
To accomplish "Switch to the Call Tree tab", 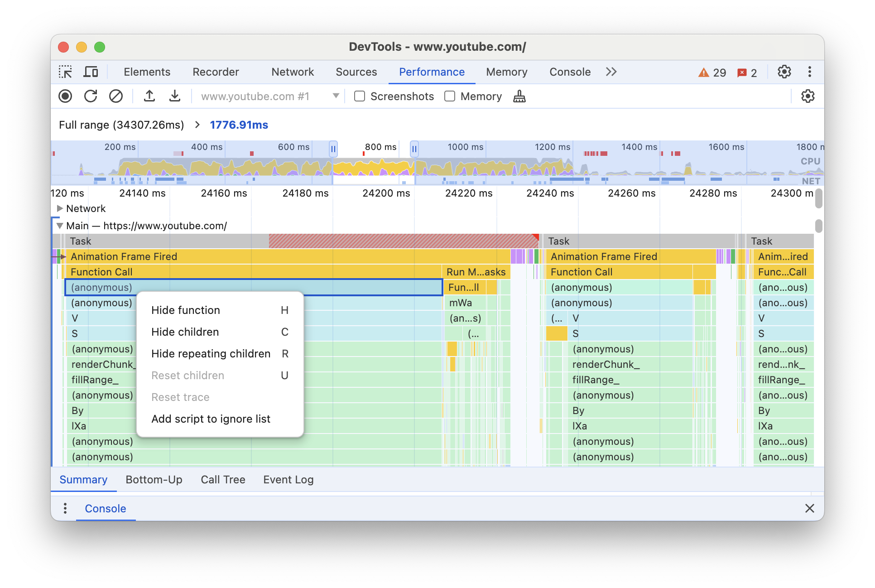I will pos(223,479).
